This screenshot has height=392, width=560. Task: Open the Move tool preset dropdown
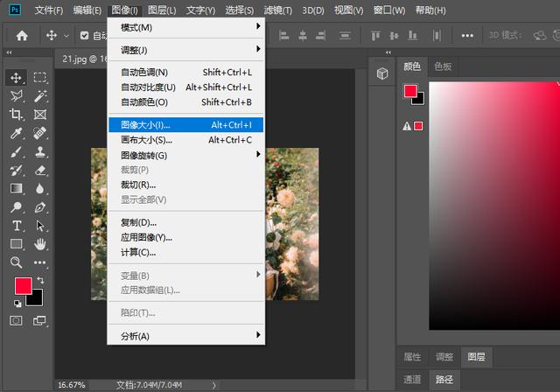pyautogui.click(x=66, y=36)
